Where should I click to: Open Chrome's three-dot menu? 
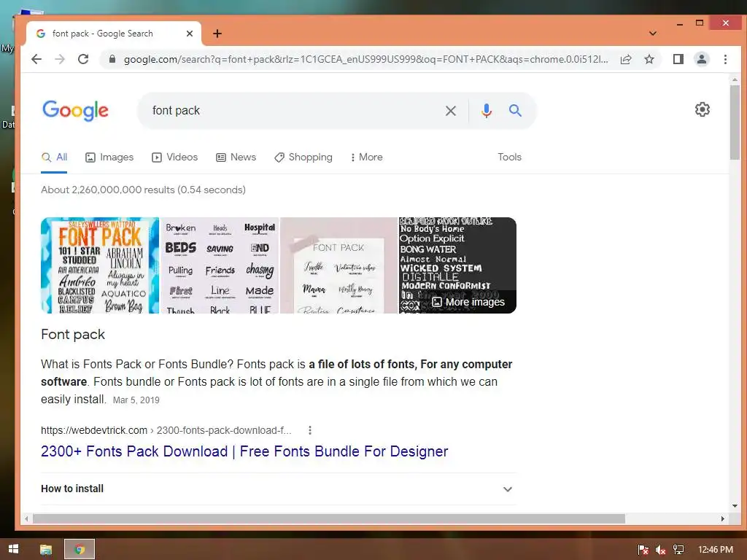point(725,59)
